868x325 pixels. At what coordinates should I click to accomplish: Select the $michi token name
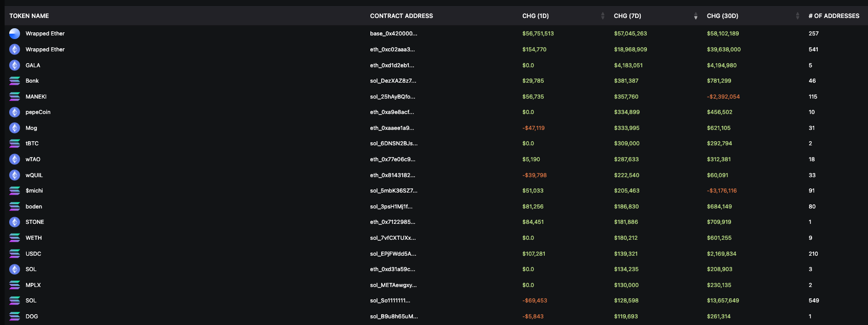[x=34, y=190]
